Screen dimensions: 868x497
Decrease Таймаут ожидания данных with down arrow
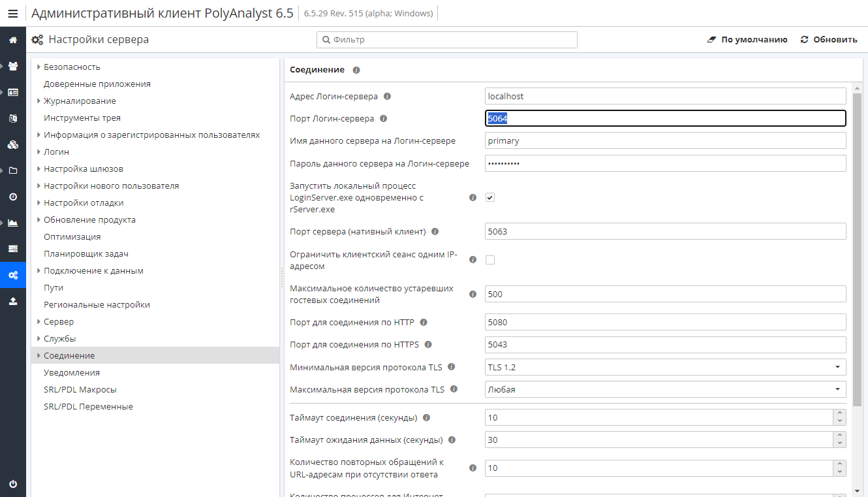point(840,444)
